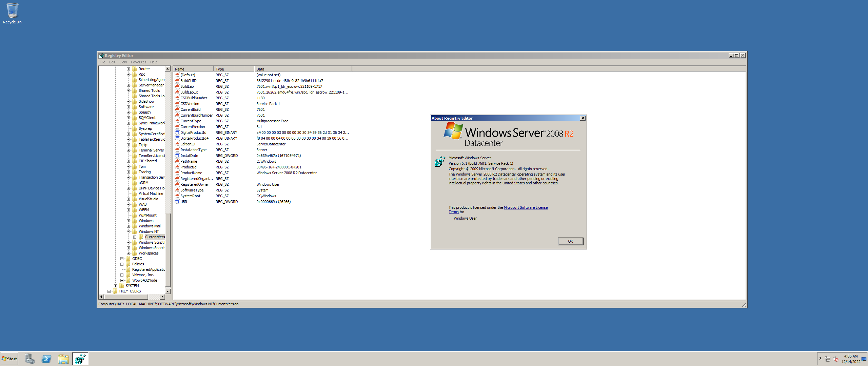This screenshot has height=366, width=868.
Task: Click the Registry Editor taskbar icon
Action: (80, 359)
